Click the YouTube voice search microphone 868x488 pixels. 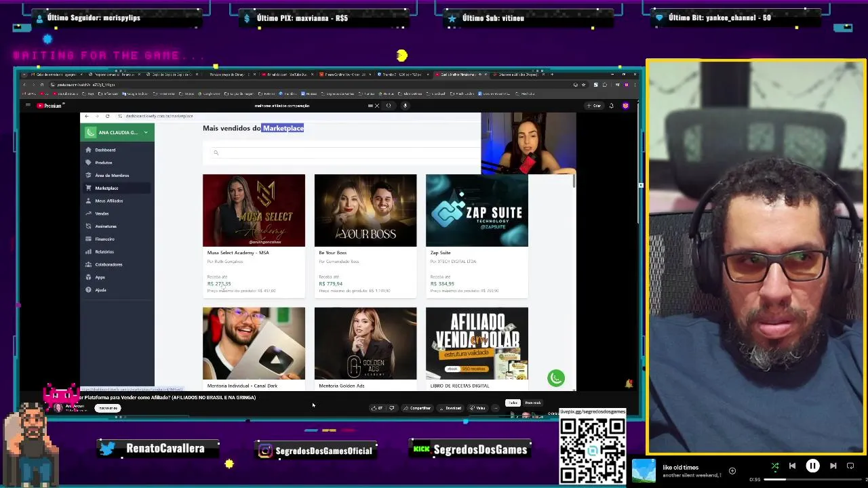pyautogui.click(x=405, y=106)
